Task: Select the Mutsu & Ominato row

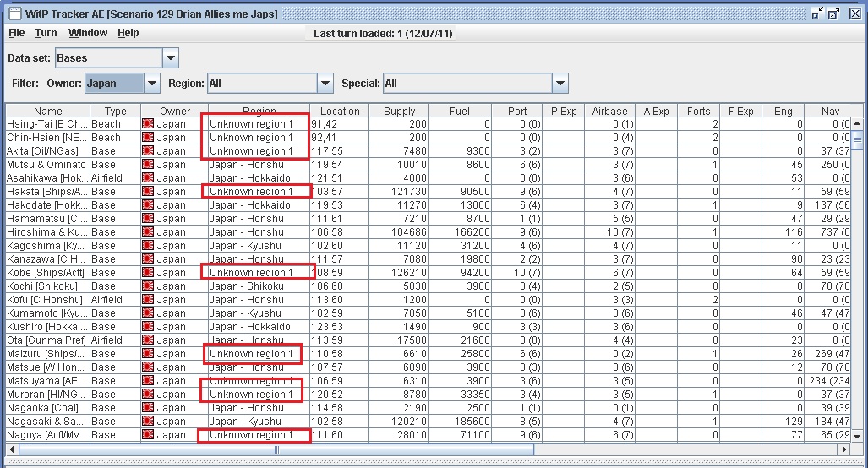Action: 428,164
